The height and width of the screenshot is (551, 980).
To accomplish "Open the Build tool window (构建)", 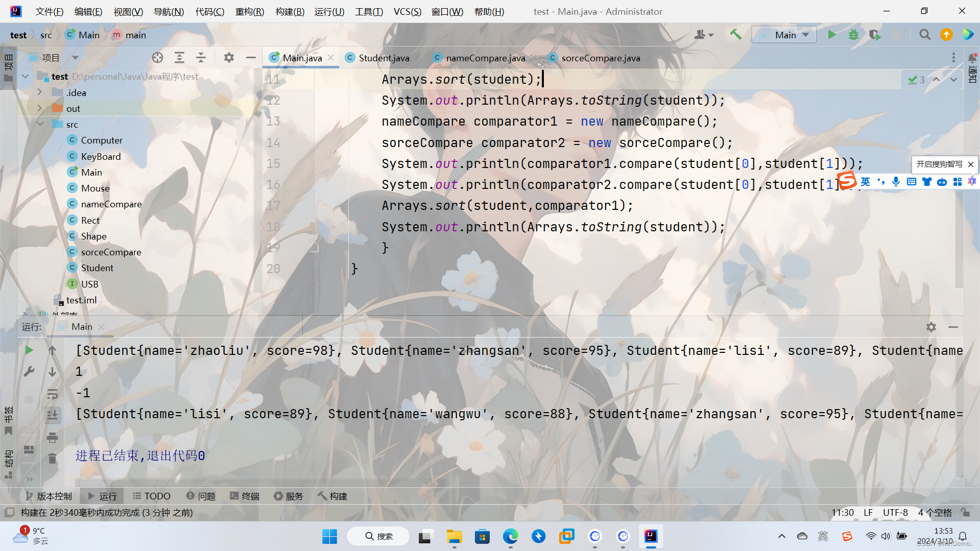I will point(332,496).
